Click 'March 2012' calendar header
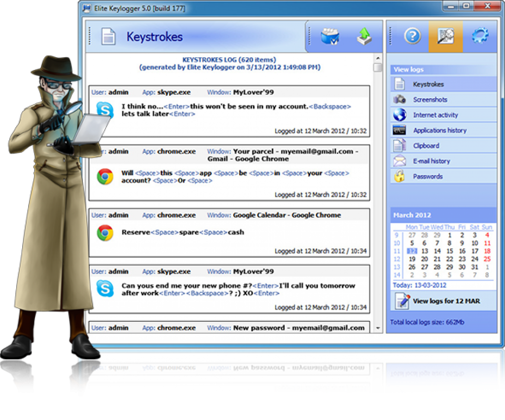The height and width of the screenshot is (420, 505). click(x=412, y=215)
